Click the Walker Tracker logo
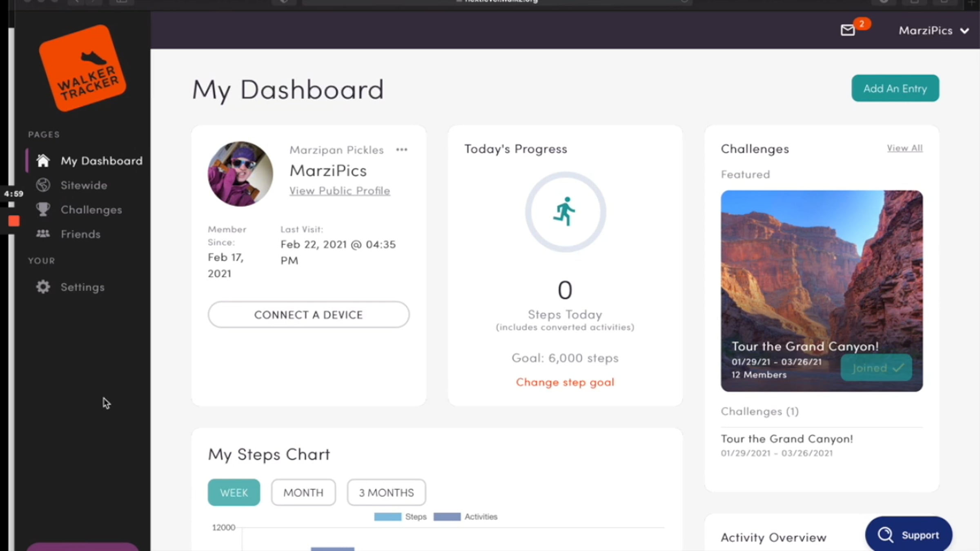Image resolution: width=980 pixels, height=551 pixels. (83, 68)
